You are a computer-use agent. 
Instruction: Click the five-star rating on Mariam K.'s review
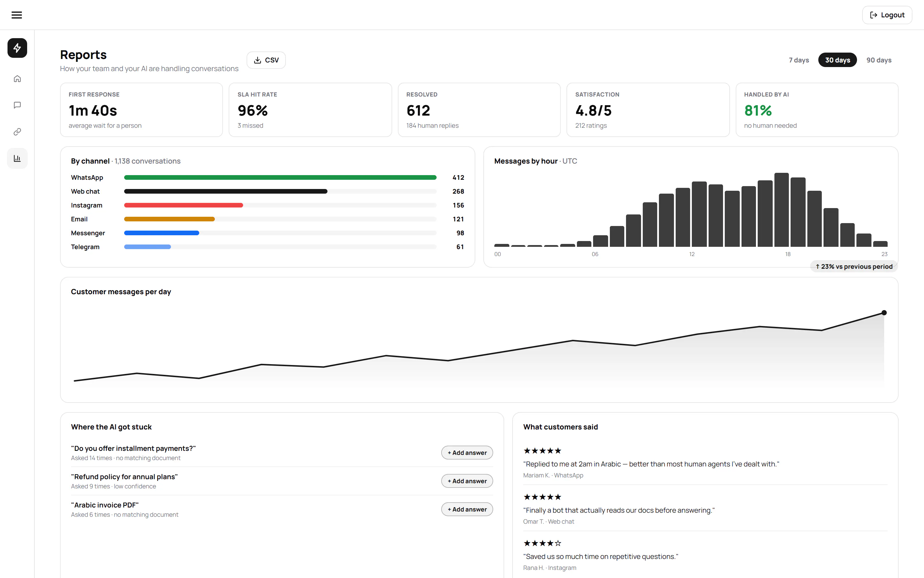click(542, 451)
